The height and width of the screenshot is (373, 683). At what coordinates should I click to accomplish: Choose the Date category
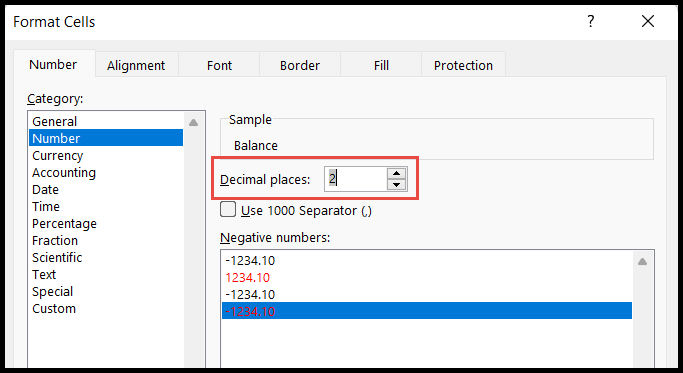point(106,189)
